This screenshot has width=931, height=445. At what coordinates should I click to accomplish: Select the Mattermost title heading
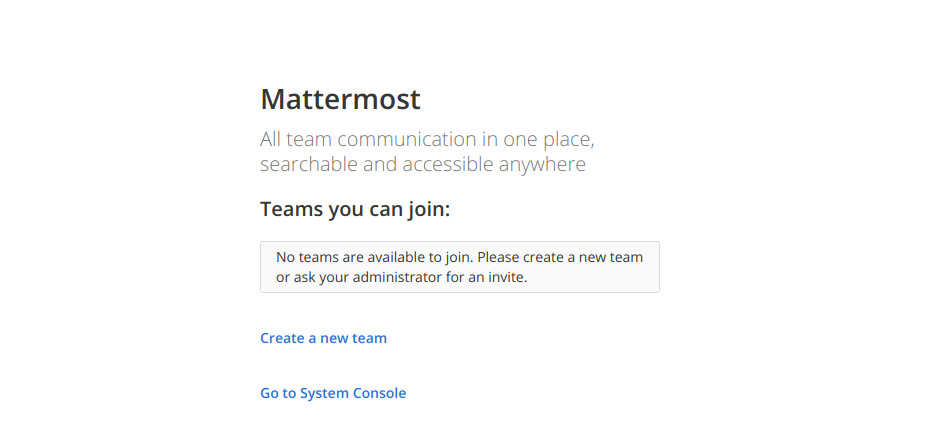tap(340, 99)
